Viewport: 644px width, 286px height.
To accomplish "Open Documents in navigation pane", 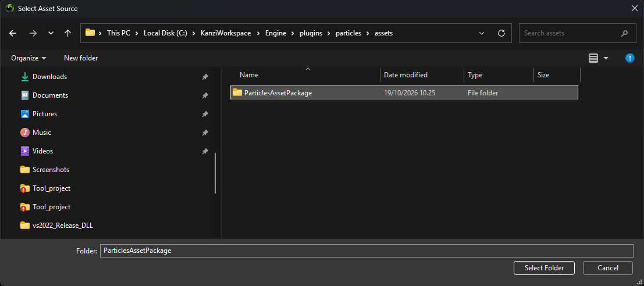I will tap(50, 95).
